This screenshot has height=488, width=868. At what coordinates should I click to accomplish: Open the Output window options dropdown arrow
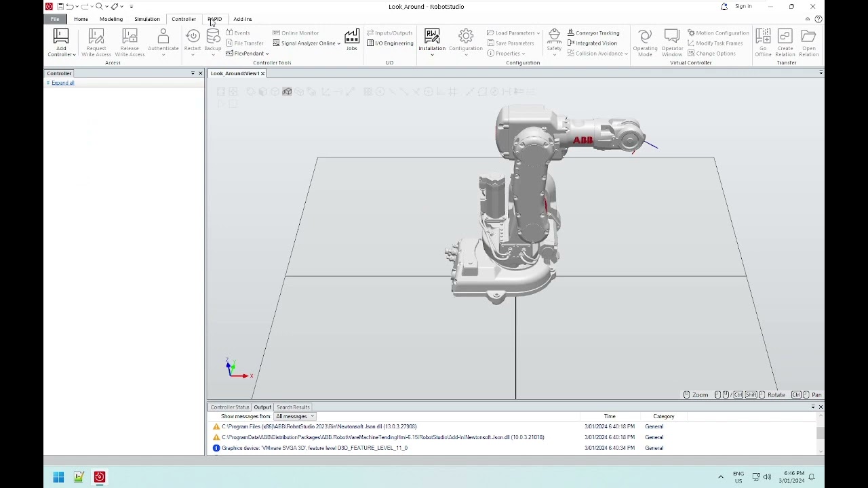(x=813, y=407)
